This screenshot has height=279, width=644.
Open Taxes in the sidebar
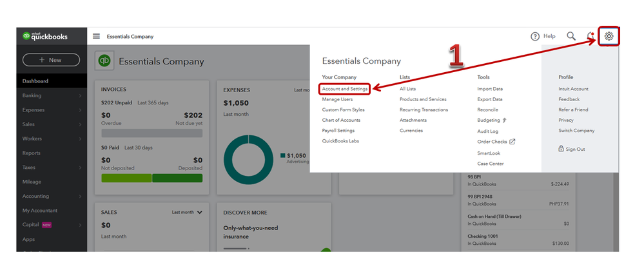(x=29, y=168)
